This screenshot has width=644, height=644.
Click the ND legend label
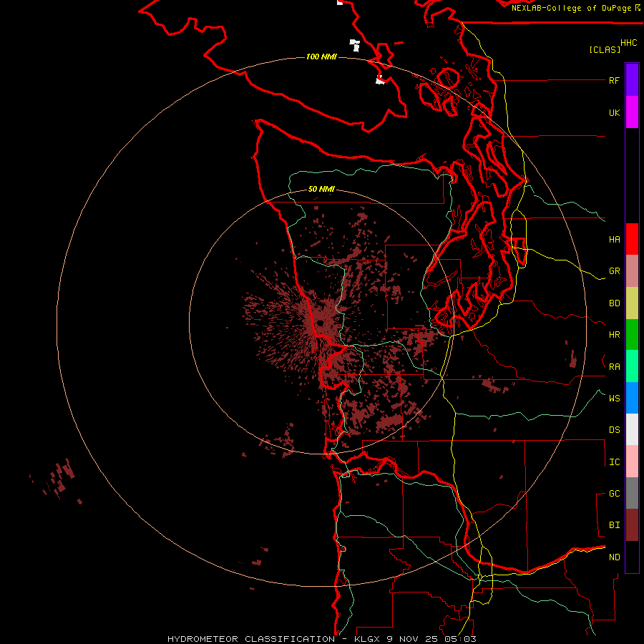pyautogui.click(x=614, y=557)
